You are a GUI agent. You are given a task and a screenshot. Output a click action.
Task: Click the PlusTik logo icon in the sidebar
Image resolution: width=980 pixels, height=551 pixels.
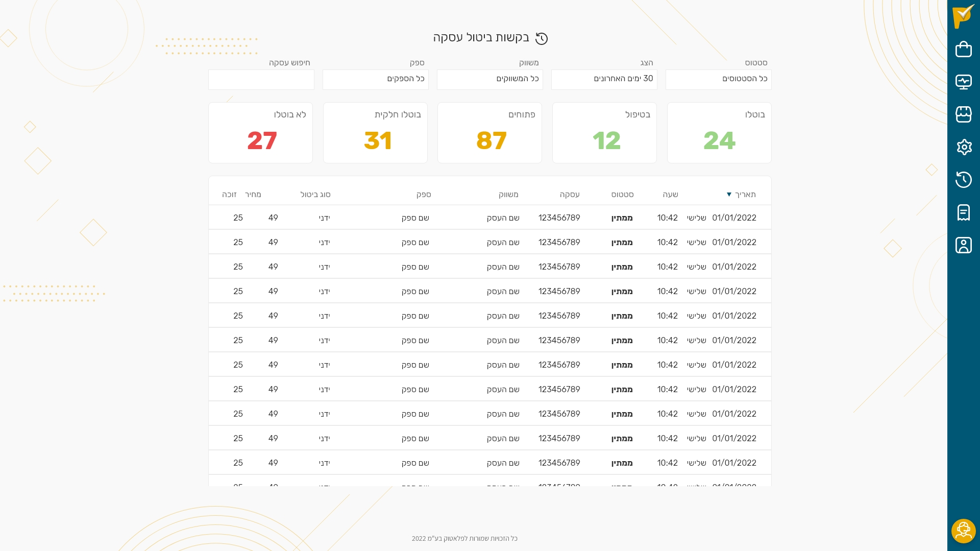(x=963, y=16)
